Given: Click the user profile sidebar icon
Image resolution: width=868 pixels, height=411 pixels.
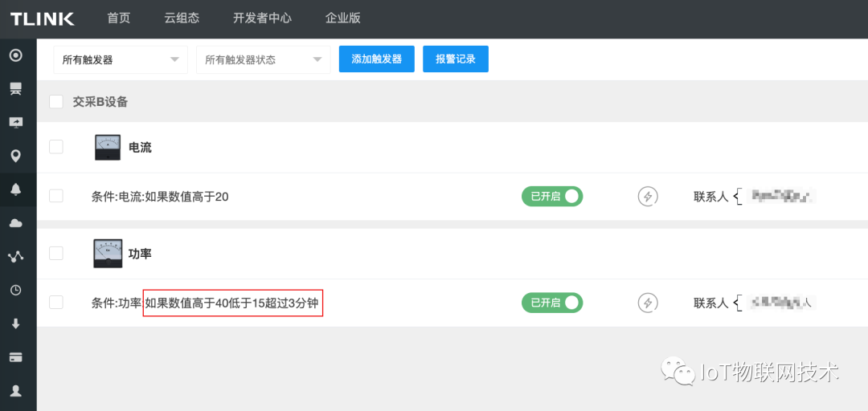Looking at the screenshot, I should coord(15,391).
